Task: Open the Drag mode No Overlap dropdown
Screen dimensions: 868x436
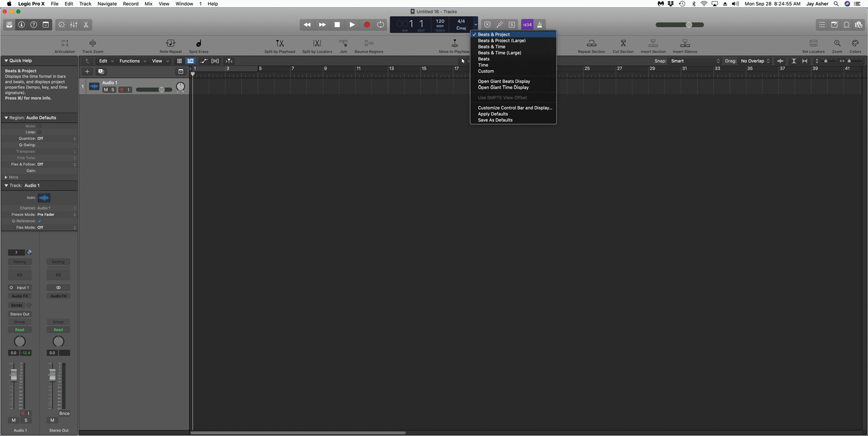Action: pos(755,61)
